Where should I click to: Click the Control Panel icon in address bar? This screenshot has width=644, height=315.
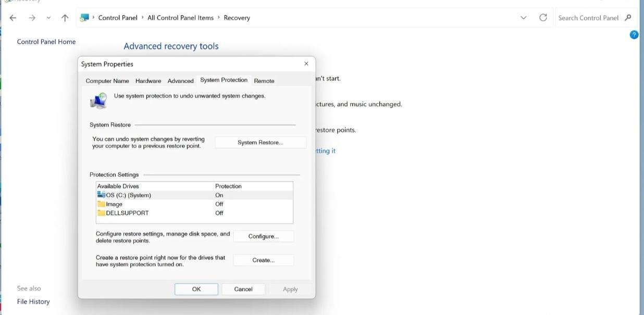pos(84,18)
